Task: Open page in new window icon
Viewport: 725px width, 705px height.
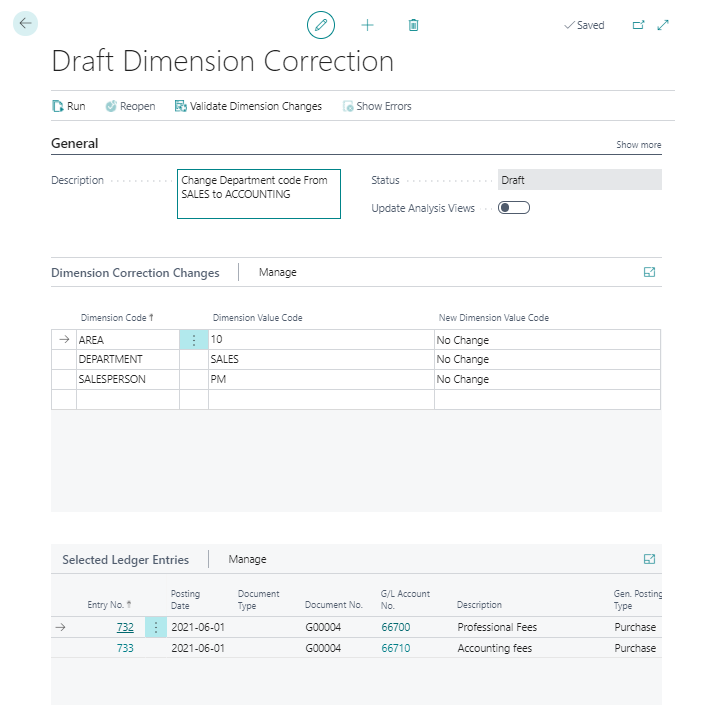Action: click(639, 25)
